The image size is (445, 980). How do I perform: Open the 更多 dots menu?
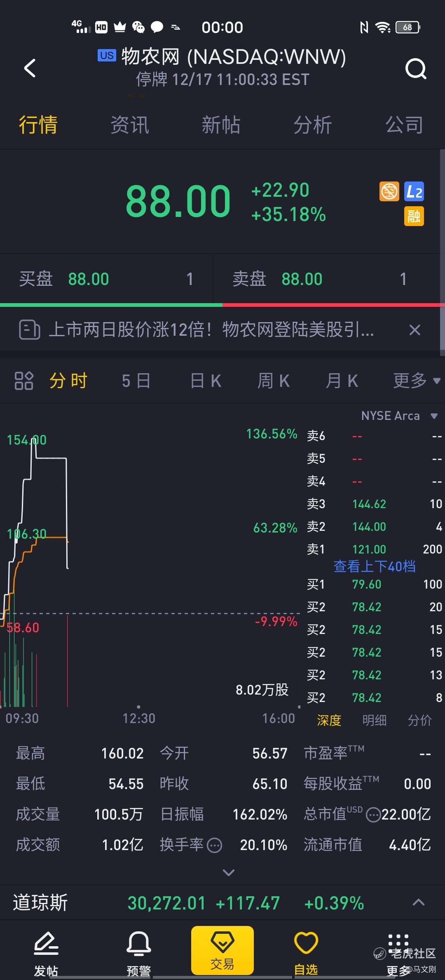click(x=398, y=953)
